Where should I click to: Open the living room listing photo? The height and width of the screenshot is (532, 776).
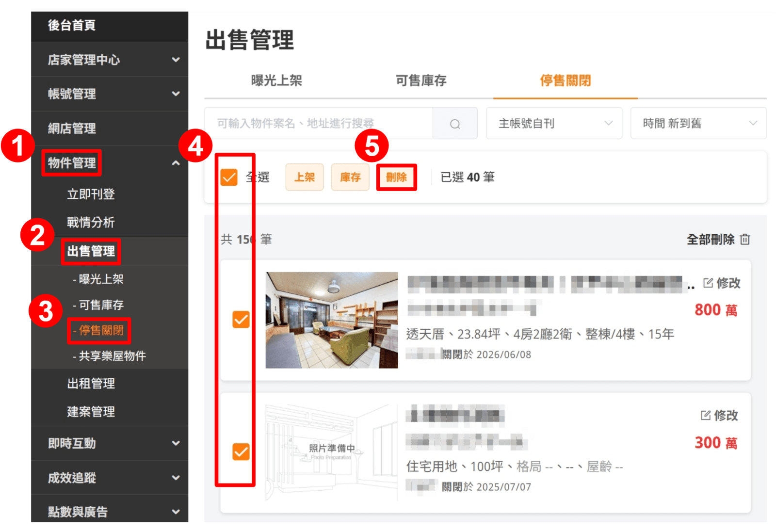click(x=332, y=320)
